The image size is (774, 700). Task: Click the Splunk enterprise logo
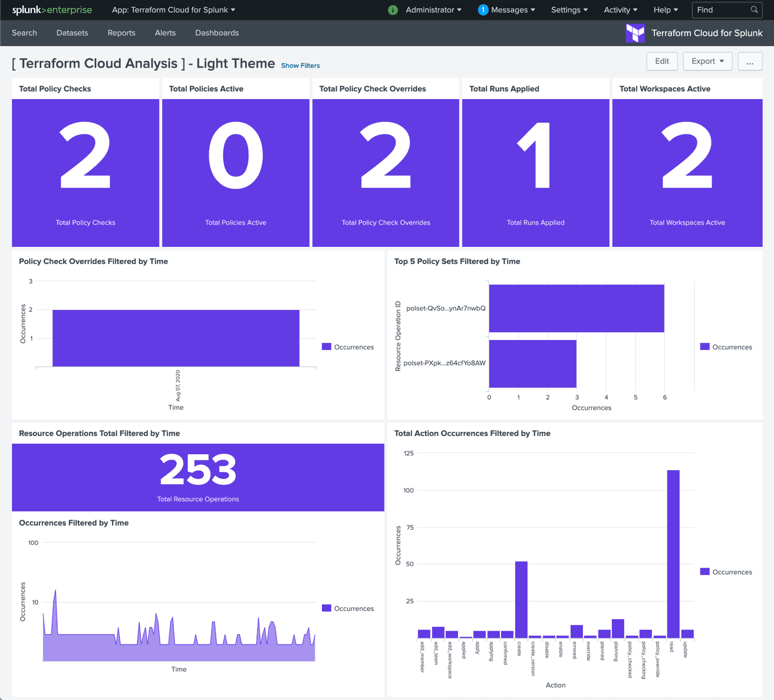(x=52, y=10)
